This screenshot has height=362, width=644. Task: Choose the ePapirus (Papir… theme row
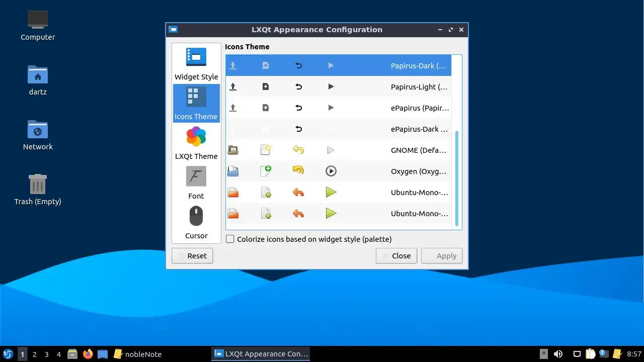click(x=338, y=108)
